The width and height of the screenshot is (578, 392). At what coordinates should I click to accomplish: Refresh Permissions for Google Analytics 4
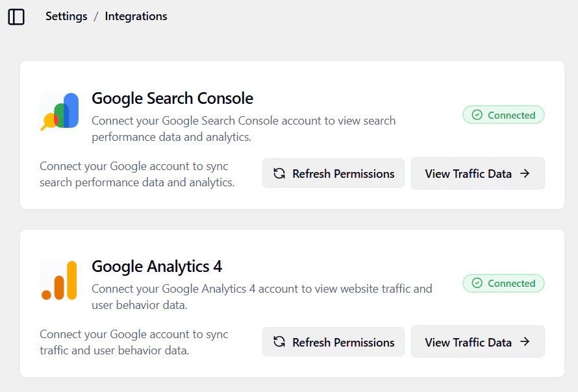tap(333, 342)
